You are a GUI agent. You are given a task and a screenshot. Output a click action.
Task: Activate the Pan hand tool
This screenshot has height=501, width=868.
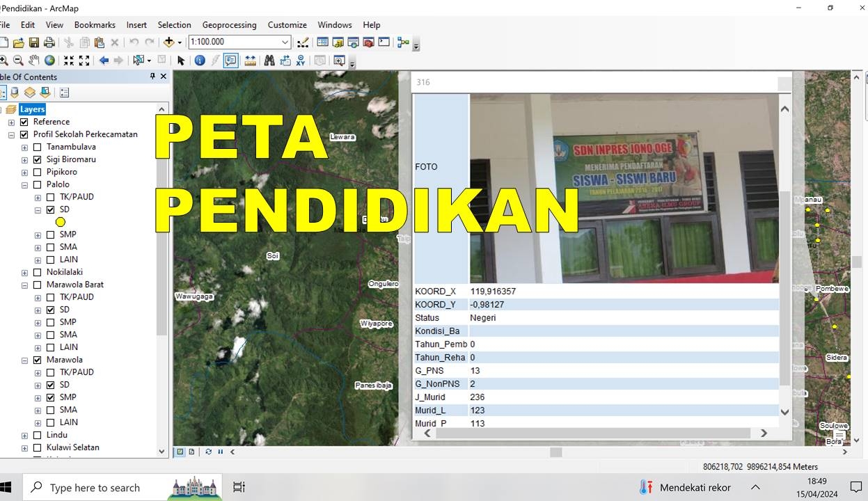[x=34, y=61]
